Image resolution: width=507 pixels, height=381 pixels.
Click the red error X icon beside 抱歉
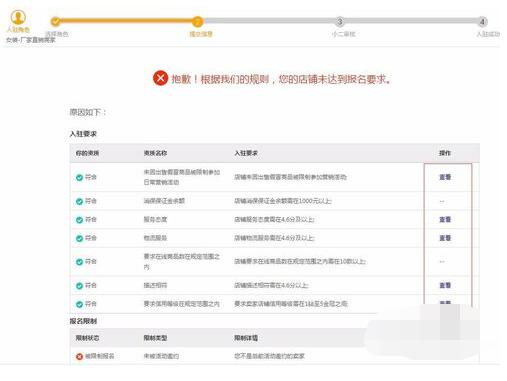pos(160,78)
